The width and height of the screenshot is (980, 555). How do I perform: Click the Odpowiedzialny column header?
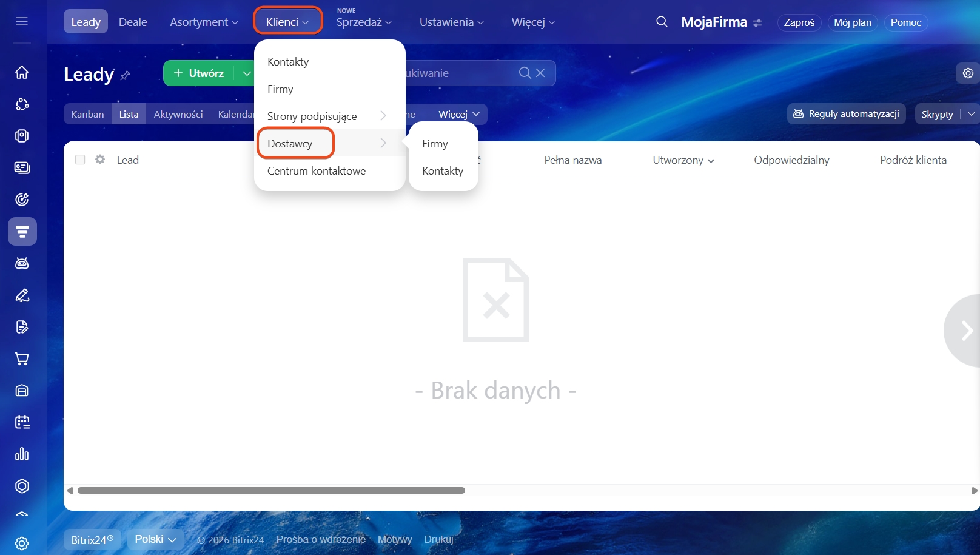click(x=791, y=160)
